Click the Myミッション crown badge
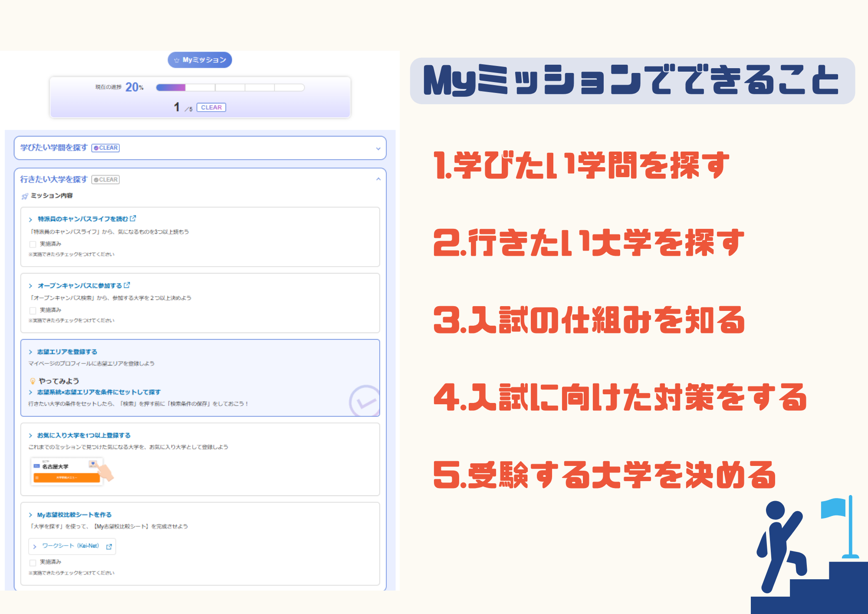This screenshot has width=868, height=614. 200,60
